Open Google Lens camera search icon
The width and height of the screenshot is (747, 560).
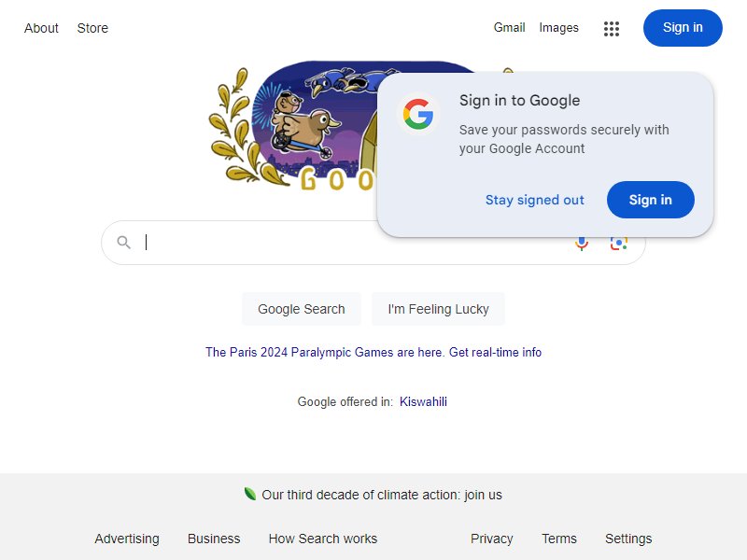[x=618, y=244]
